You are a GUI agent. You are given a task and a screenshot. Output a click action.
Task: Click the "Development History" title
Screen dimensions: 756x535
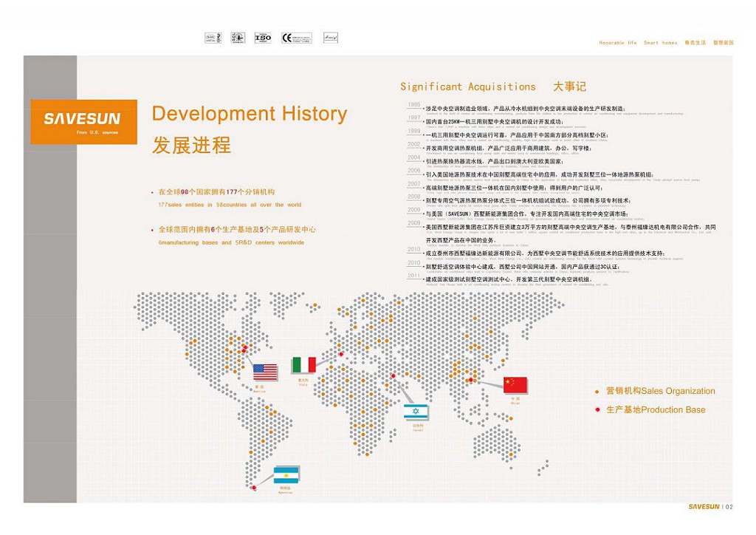[x=249, y=114]
